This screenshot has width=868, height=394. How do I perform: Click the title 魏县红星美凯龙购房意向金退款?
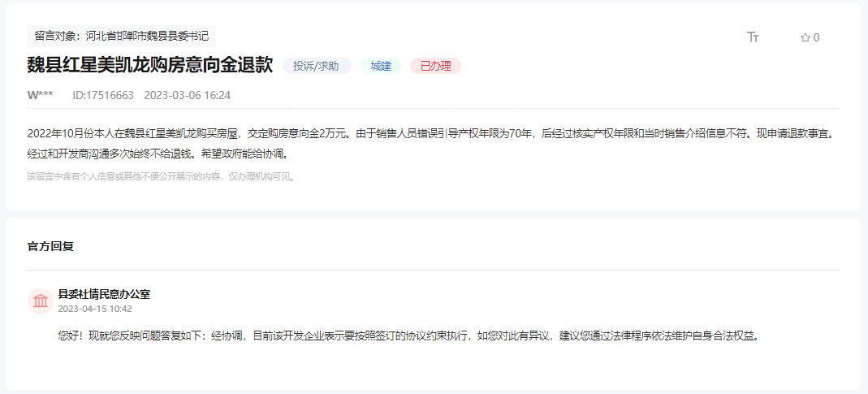150,65
